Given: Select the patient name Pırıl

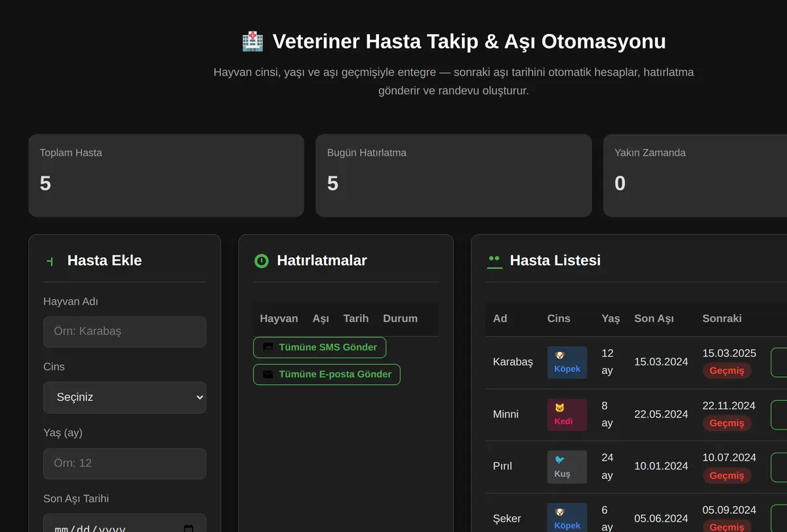Looking at the screenshot, I should click(502, 466).
